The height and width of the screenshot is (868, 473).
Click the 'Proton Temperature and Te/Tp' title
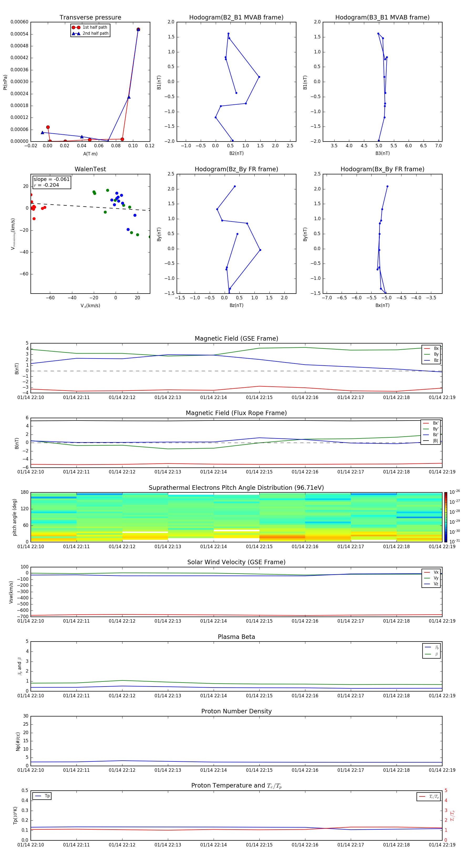pos(236,786)
